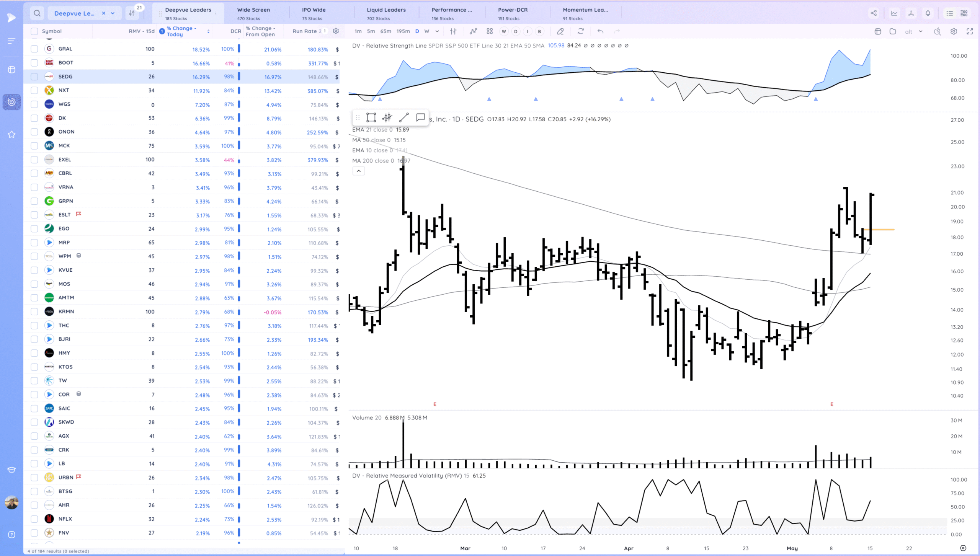Check the NXT row checkbox
980x556 pixels.
point(34,90)
